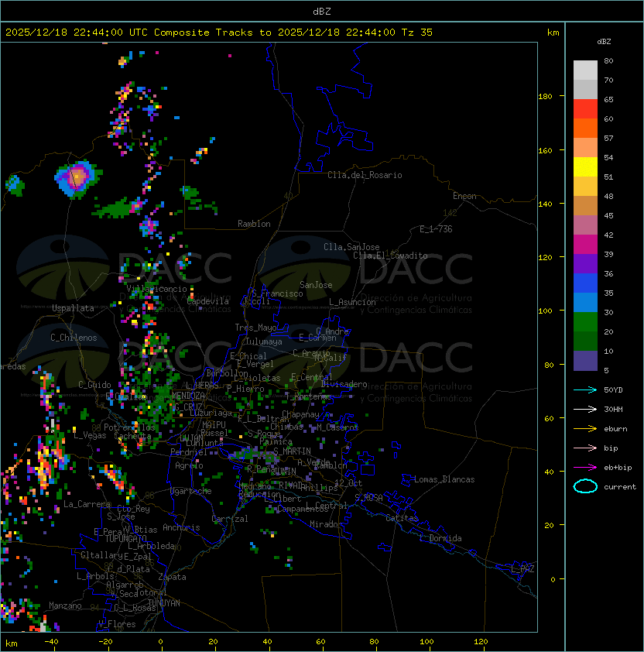
Task: Click the SanJose map label
Action: [x=316, y=285]
